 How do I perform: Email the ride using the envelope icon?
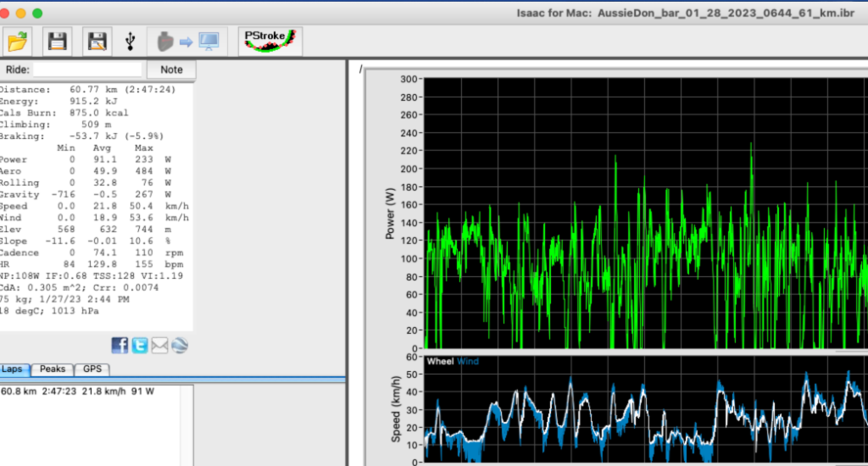(x=159, y=345)
